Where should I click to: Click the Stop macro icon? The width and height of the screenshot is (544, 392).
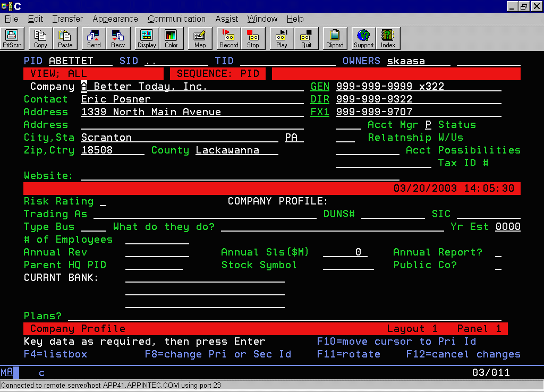253,38
